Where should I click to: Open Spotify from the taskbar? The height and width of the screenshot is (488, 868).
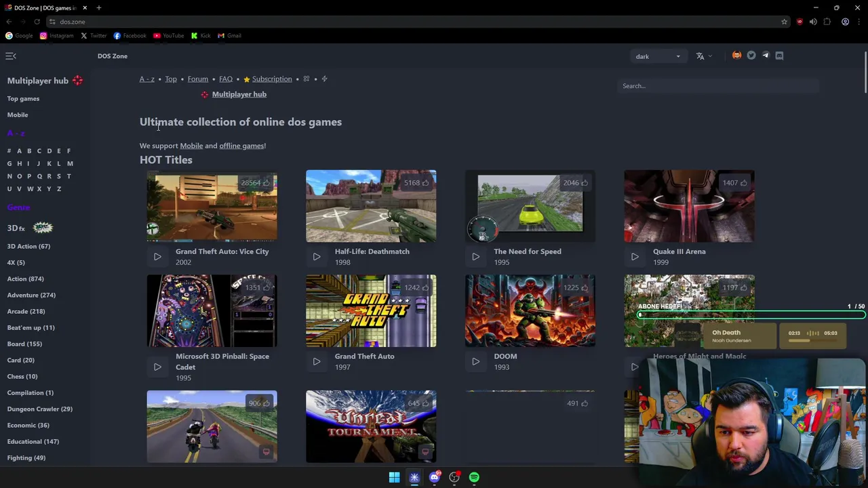pos(474,477)
